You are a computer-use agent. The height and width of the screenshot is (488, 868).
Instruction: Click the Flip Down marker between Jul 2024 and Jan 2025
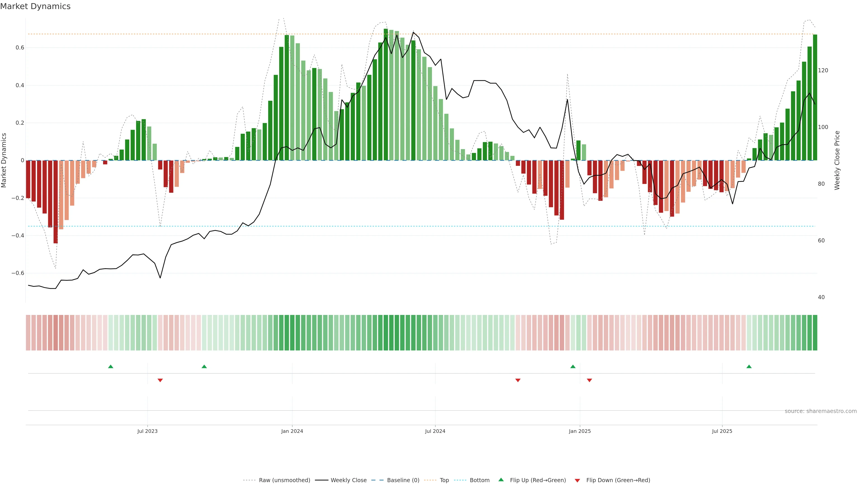click(518, 380)
